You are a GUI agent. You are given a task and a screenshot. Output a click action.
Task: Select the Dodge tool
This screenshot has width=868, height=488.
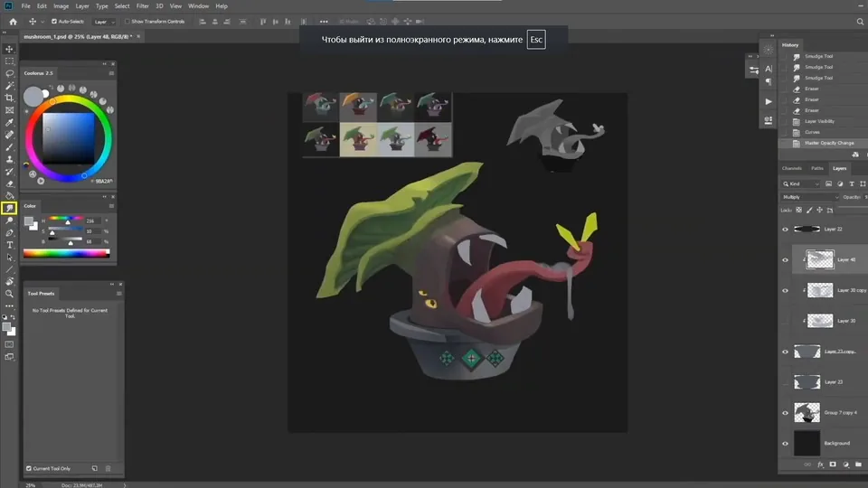point(9,221)
